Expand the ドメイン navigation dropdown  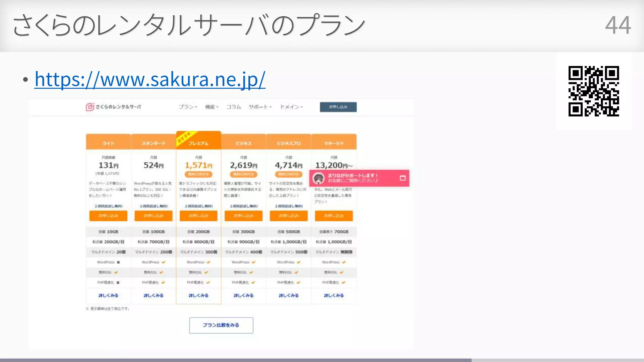point(291,107)
